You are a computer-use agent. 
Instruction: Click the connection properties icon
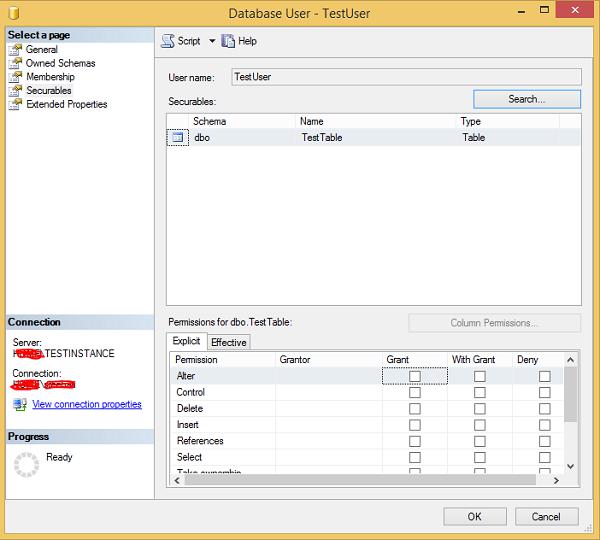20,405
